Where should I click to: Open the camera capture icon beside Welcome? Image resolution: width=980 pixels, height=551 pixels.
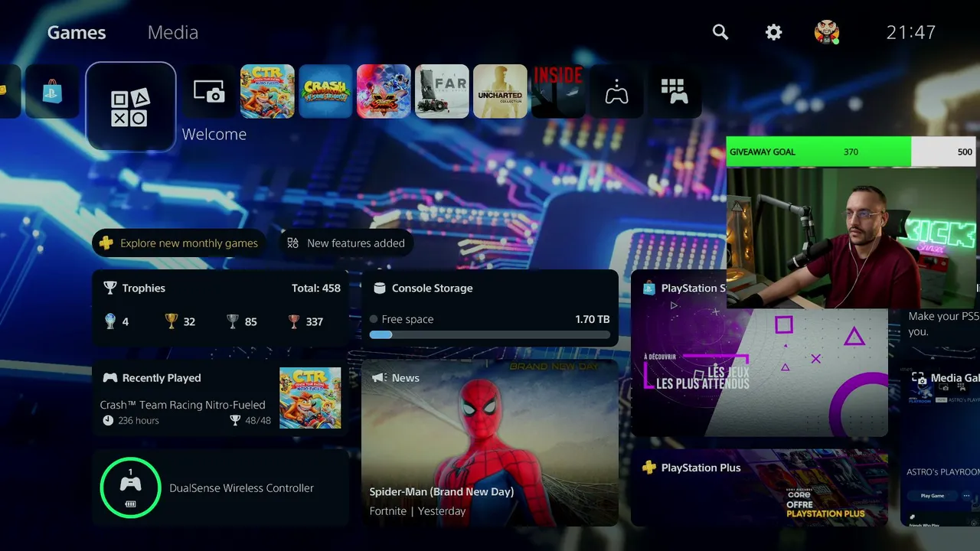point(209,92)
